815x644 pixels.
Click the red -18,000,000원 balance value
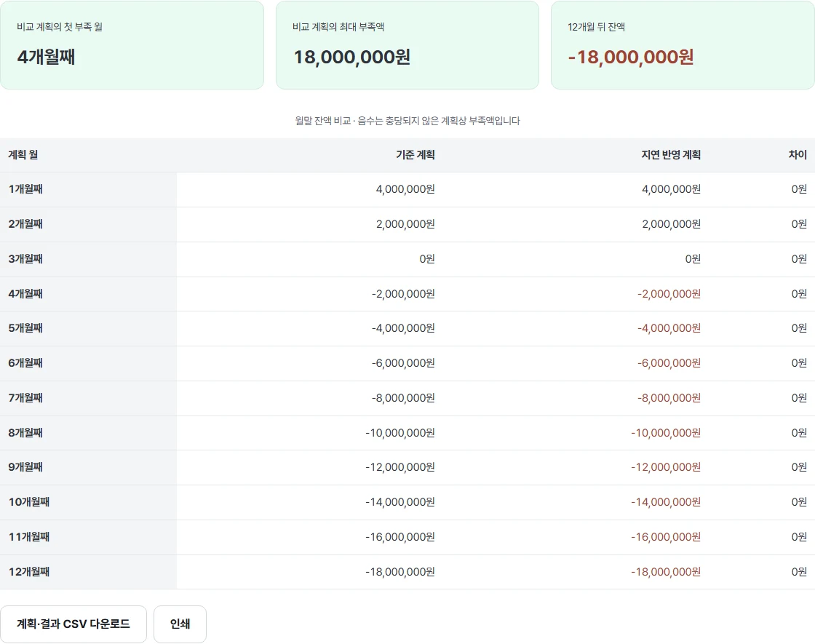[x=630, y=57]
